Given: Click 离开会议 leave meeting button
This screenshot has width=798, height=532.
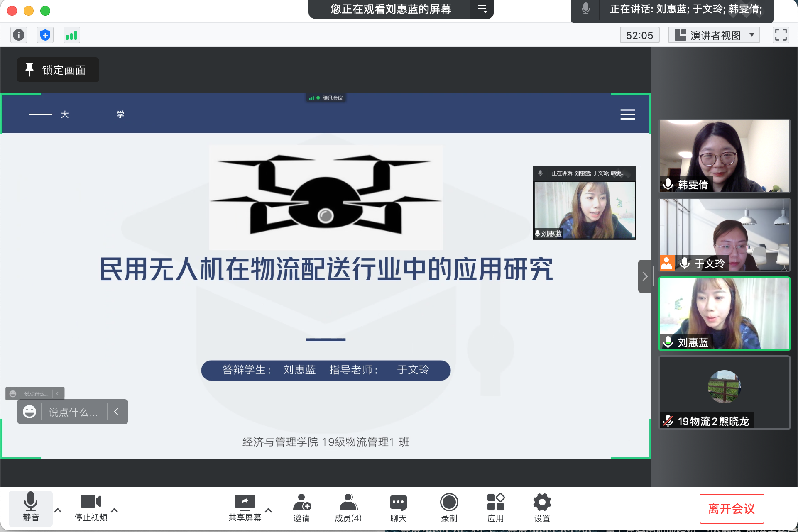Looking at the screenshot, I should click(732, 509).
